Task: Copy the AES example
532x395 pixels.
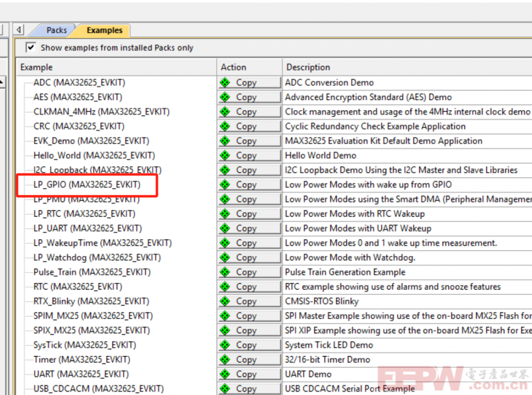Action: 250,97
